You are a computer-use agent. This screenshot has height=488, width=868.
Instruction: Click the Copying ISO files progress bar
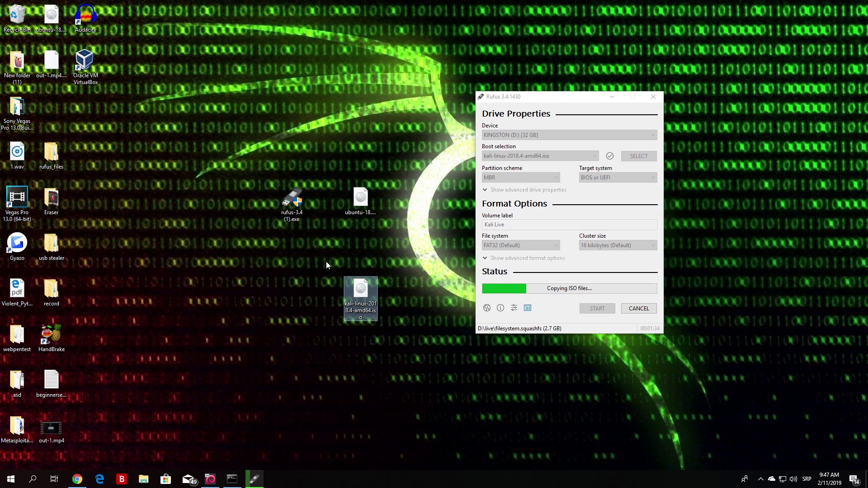click(x=569, y=288)
